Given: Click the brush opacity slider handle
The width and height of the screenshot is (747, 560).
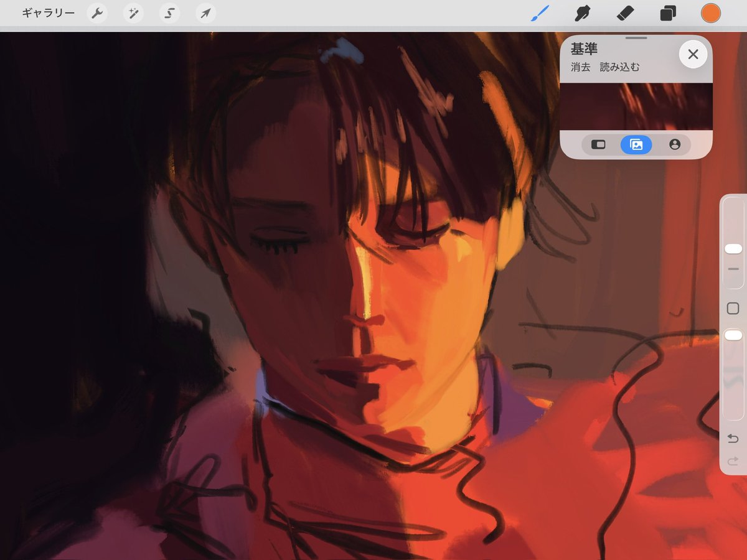Looking at the screenshot, I should 733,335.
